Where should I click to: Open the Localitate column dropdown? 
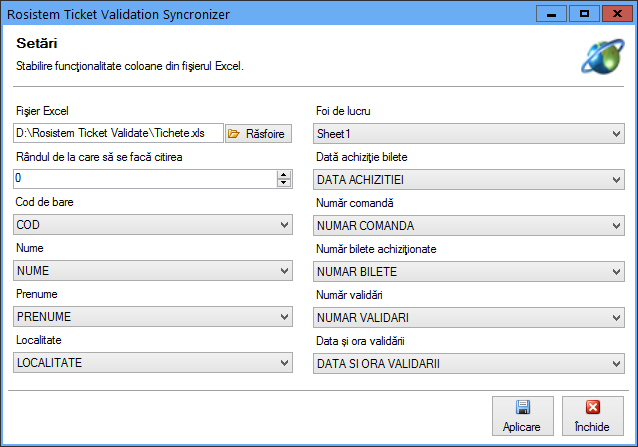point(153,362)
